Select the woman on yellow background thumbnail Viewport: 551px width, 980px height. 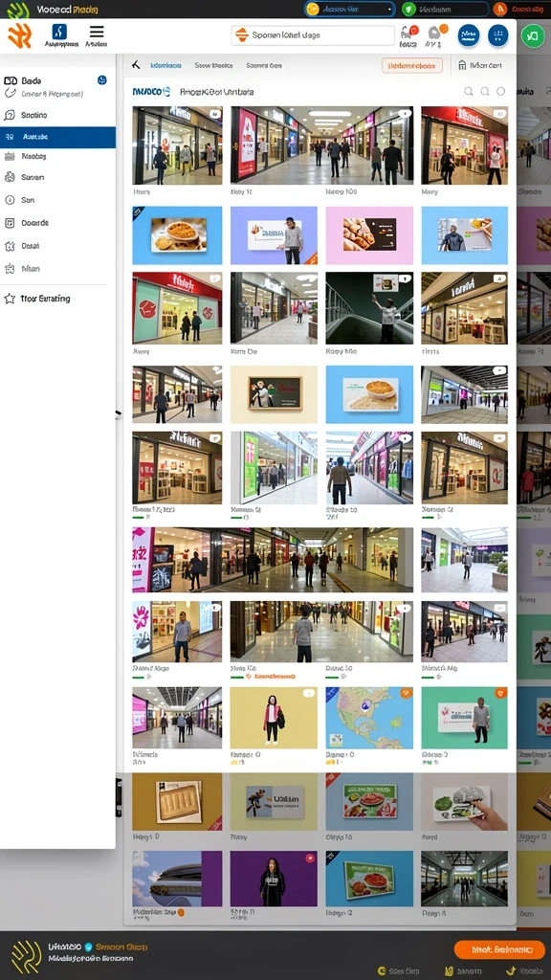273,718
